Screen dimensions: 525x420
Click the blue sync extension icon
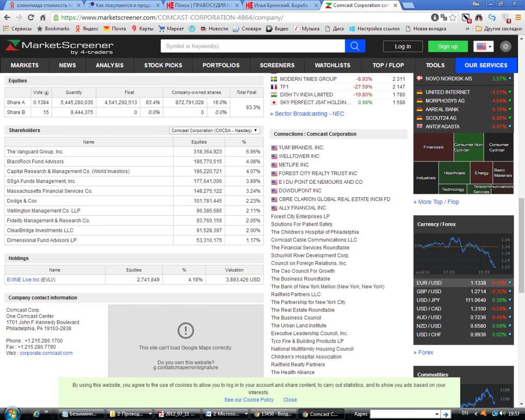[492, 17]
